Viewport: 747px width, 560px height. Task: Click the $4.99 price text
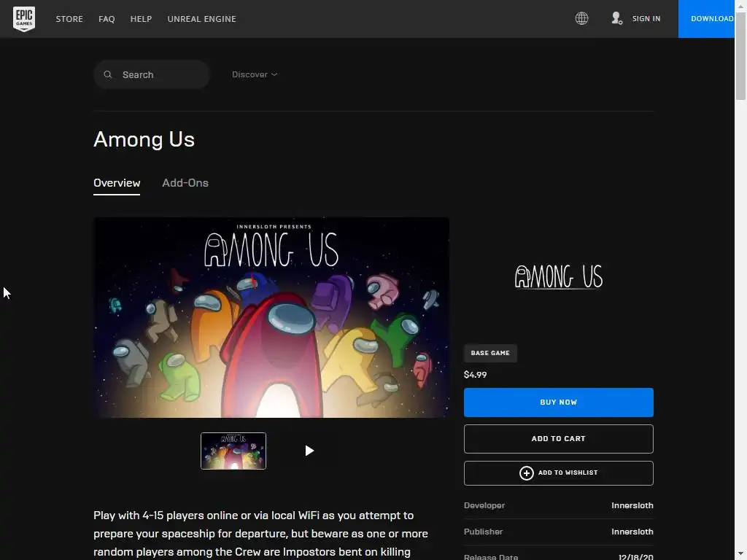[x=475, y=375]
